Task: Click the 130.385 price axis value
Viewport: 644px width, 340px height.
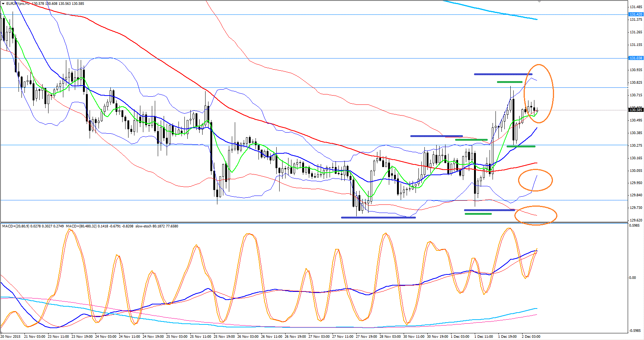Action: coord(636,133)
